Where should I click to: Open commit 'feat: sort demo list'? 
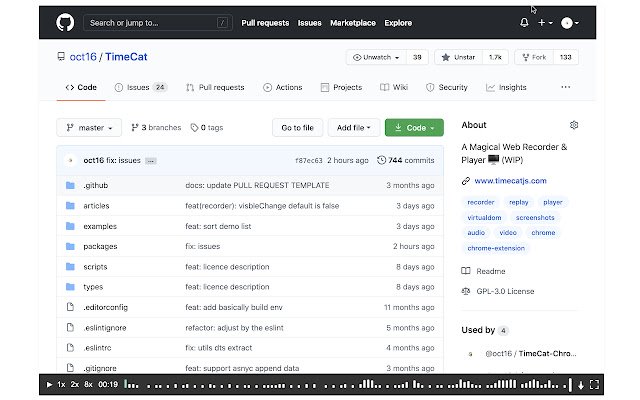click(218, 226)
